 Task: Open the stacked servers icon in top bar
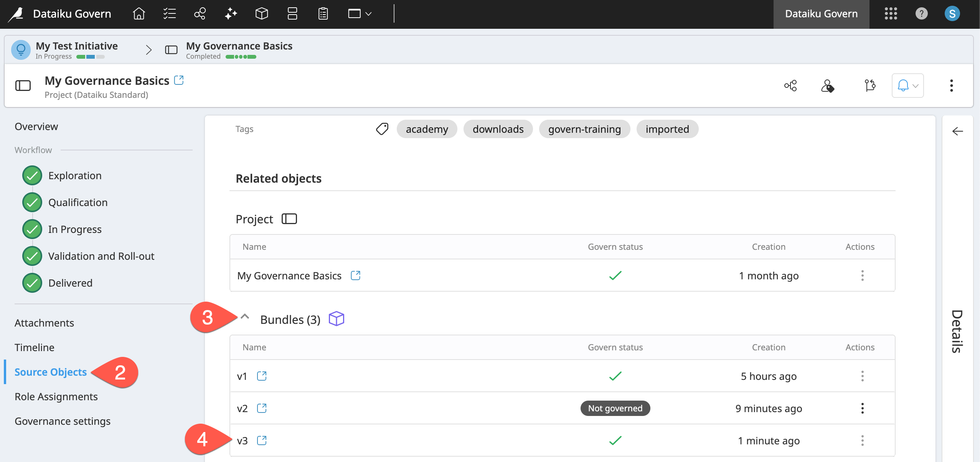pyautogui.click(x=292, y=14)
